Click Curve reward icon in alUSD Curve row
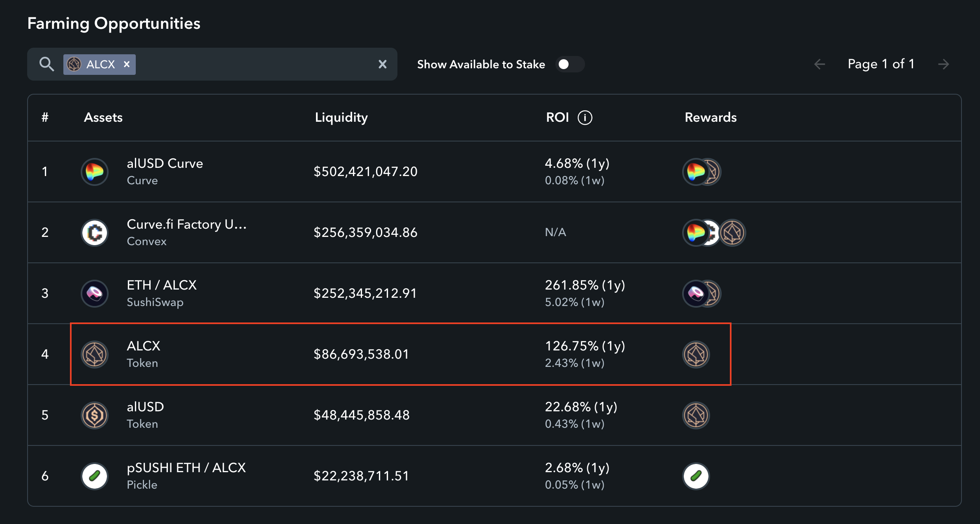The height and width of the screenshot is (524, 980). (696, 172)
